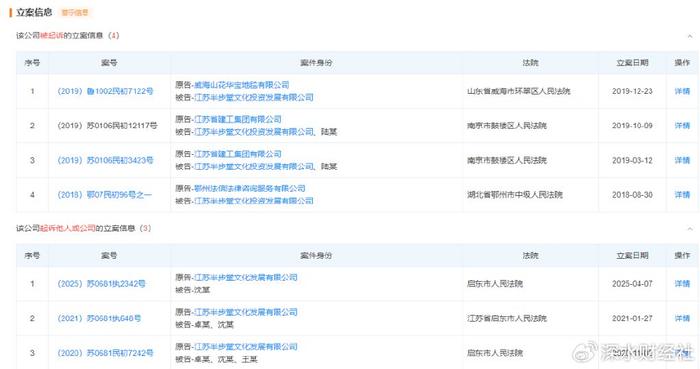Click filing date 2019-10-09
700x369 pixels.
click(632, 126)
